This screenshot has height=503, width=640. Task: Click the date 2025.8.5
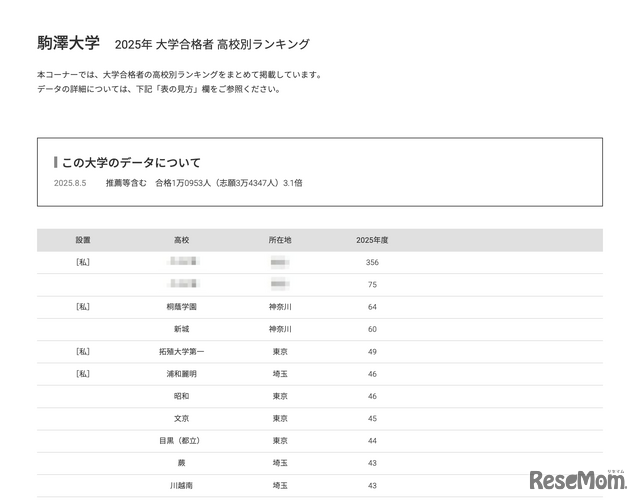[70, 183]
